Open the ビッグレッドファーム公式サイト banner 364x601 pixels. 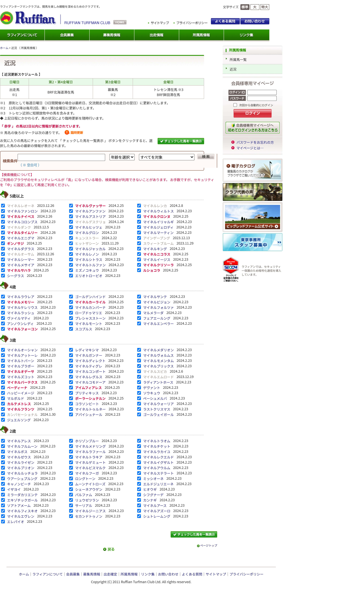pyautogui.click(x=252, y=217)
